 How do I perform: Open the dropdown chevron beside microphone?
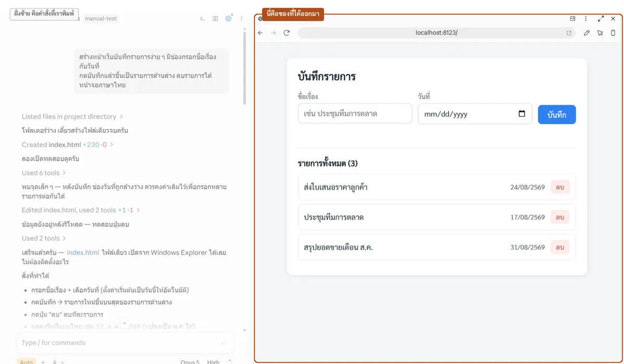click(x=63, y=361)
